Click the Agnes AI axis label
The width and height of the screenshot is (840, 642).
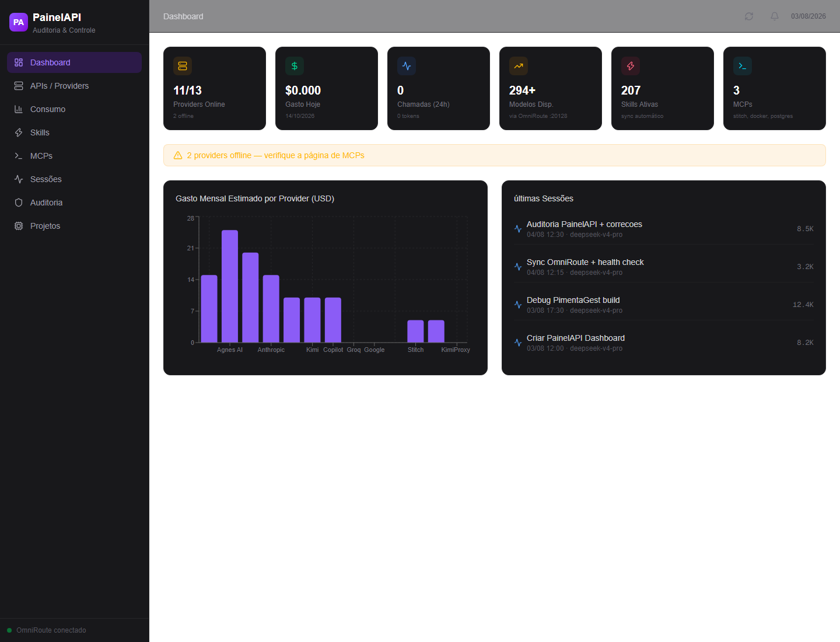click(x=230, y=350)
